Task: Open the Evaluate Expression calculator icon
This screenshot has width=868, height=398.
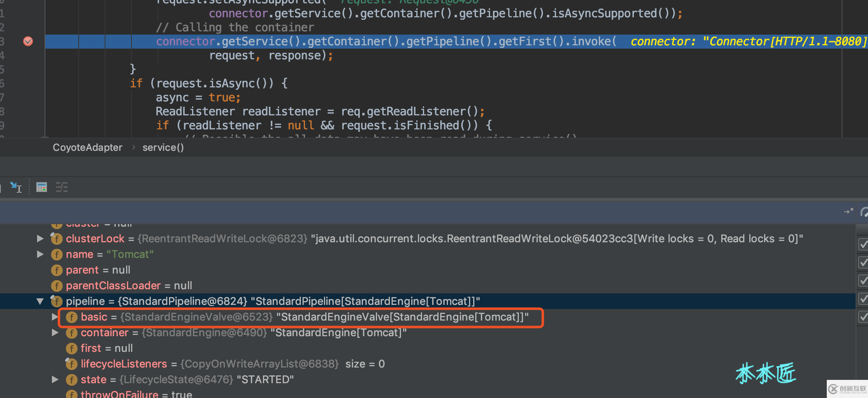Action: 42,187
